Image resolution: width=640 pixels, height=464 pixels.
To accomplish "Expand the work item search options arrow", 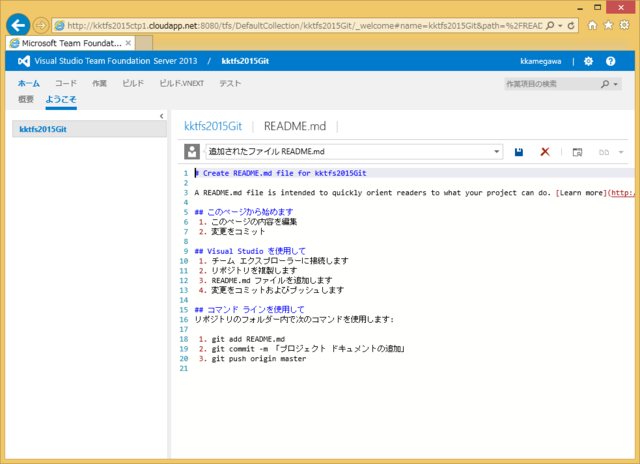I will (616, 84).
